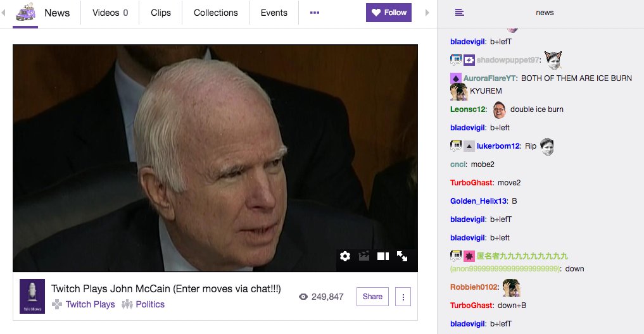Open lukerbom12's username
Screen dimensions: 644x334
[x=500, y=146]
